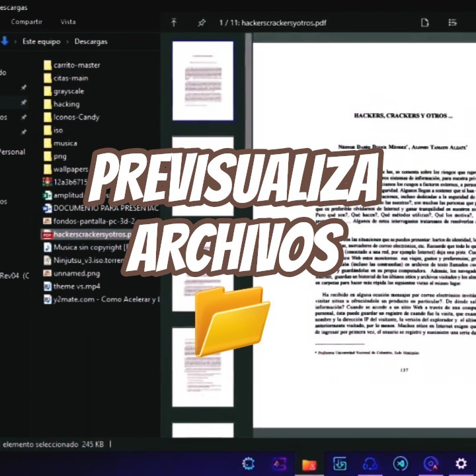Click the thumbnail panel vertical scrollbar
Image resolution: width=476 pixels, height=476 pixels.
tap(249, 91)
